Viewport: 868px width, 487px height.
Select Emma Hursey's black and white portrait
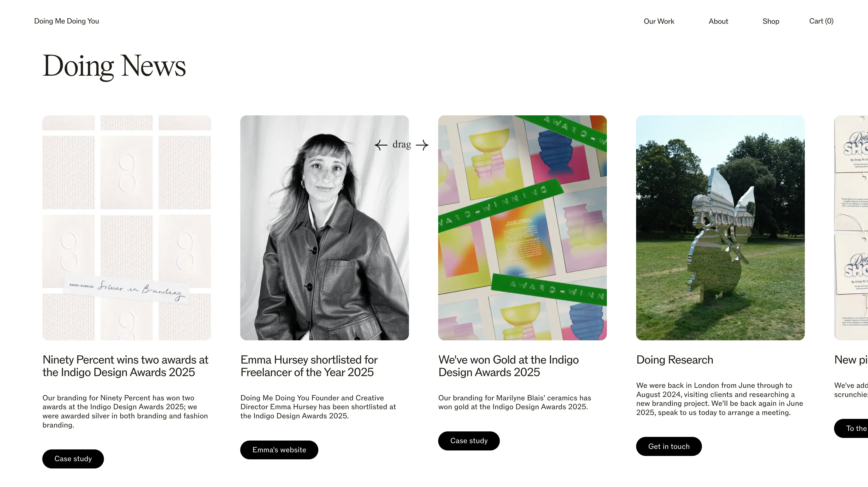(325, 228)
